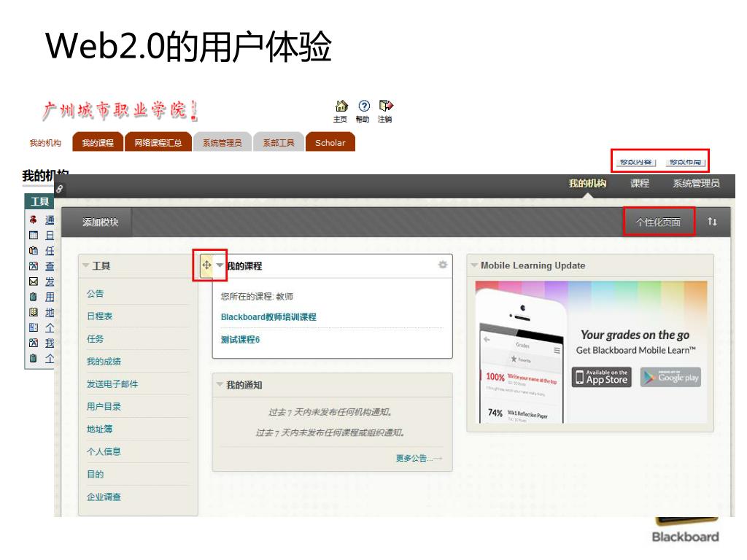Collapse the 工具 module panel
This screenshot has width=747, height=560.
[86, 265]
